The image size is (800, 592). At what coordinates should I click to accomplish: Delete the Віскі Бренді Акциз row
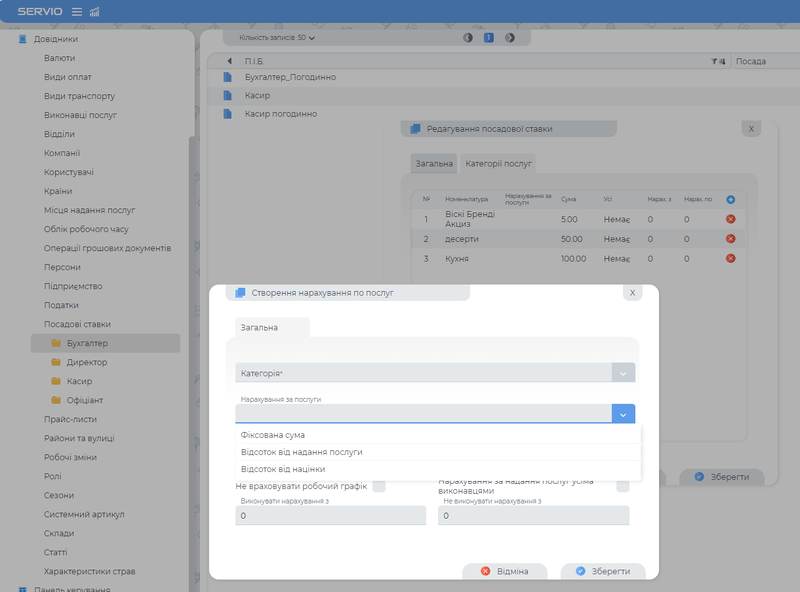pos(730,219)
